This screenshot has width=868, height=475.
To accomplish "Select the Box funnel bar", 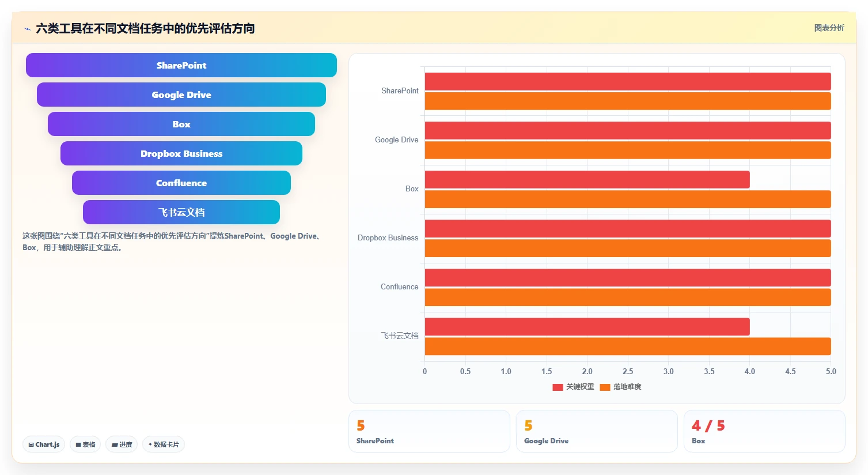I will point(181,124).
